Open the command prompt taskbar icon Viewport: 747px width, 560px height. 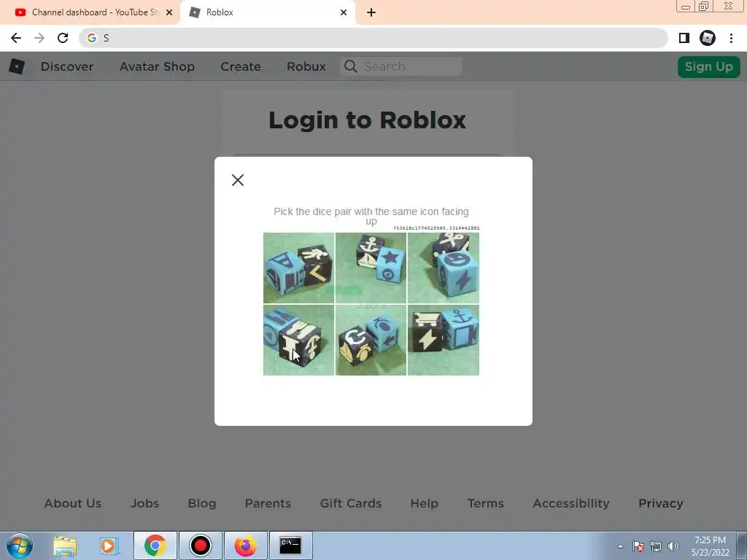point(290,545)
